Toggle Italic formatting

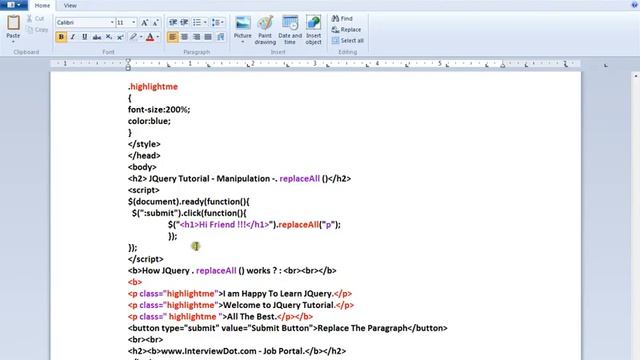[x=73, y=37]
